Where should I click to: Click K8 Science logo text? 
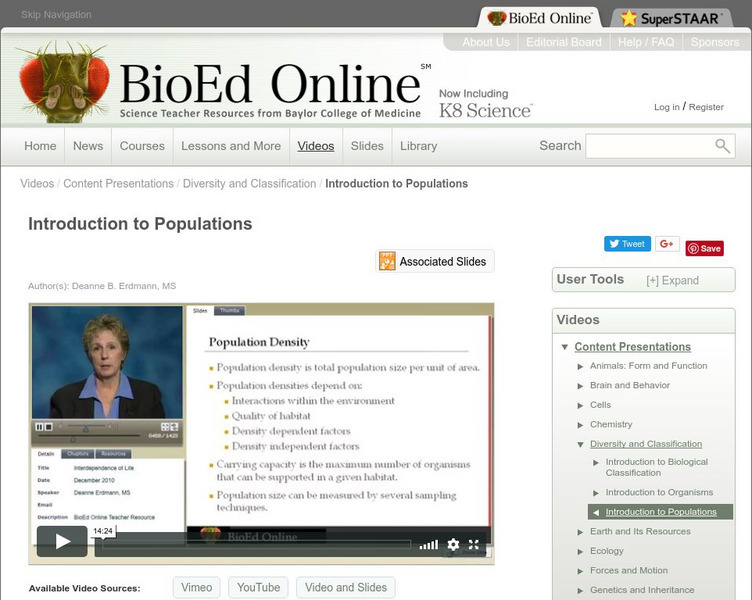(485, 111)
